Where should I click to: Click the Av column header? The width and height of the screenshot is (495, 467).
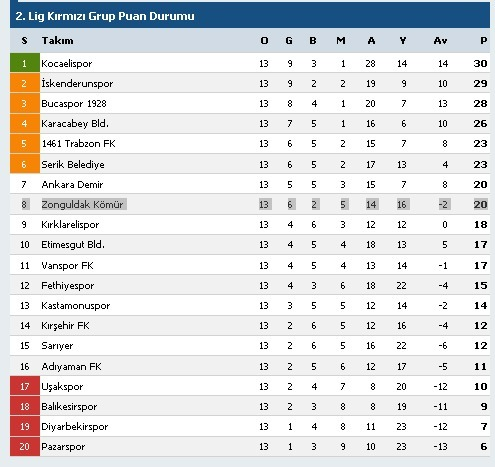tap(440, 41)
